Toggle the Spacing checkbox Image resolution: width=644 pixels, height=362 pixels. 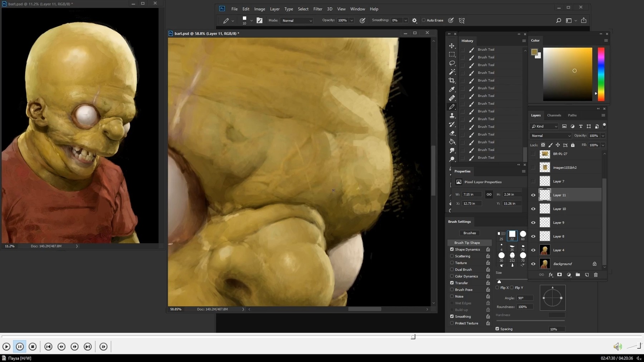[x=497, y=329]
